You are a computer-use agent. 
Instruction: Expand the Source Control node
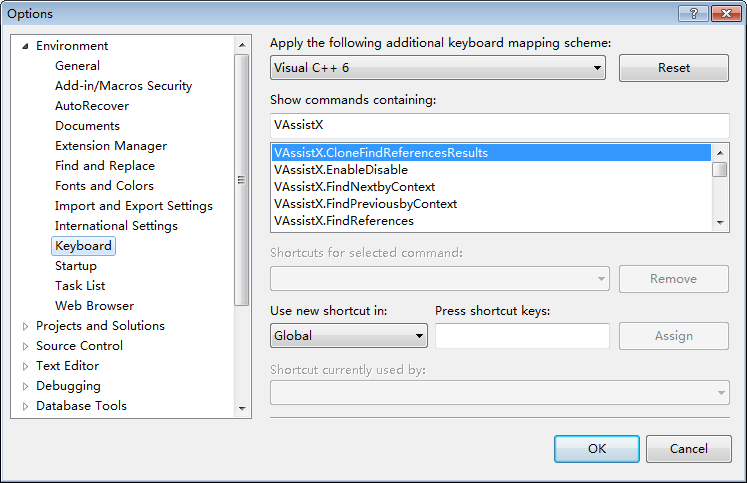[x=26, y=346]
